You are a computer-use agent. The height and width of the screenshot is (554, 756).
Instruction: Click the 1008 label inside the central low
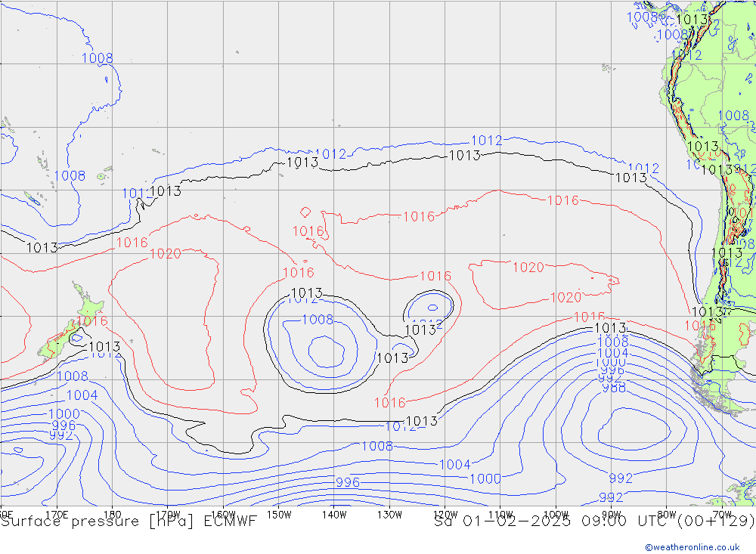(318, 320)
